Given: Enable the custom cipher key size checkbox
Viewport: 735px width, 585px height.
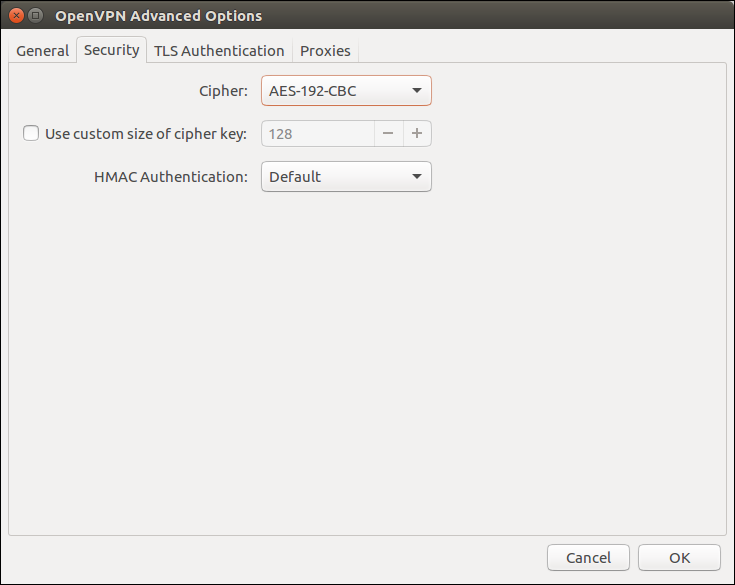Looking at the screenshot, I should [x=31, y=133].
